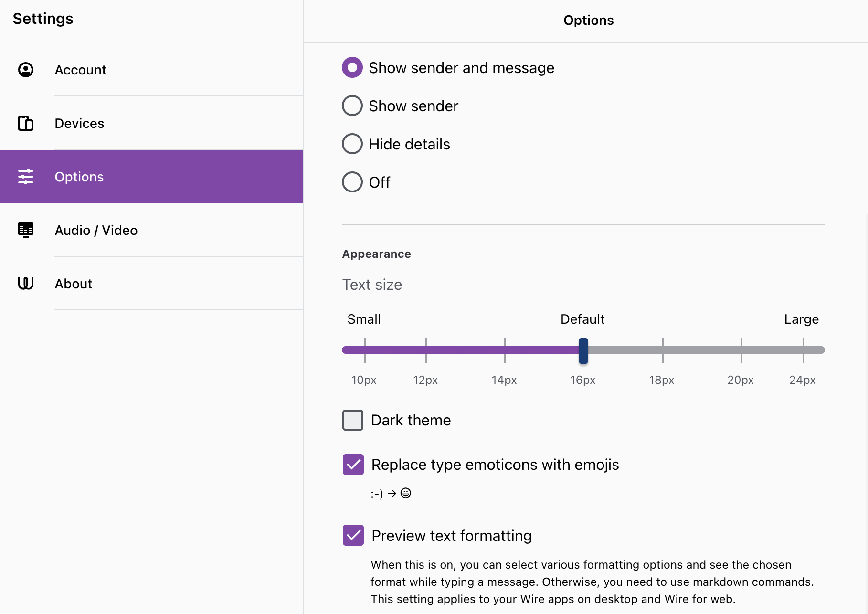Viewport: 868px width, 614px height.
Task: Uncheck Preview text formatting
Action: point(353,535)
